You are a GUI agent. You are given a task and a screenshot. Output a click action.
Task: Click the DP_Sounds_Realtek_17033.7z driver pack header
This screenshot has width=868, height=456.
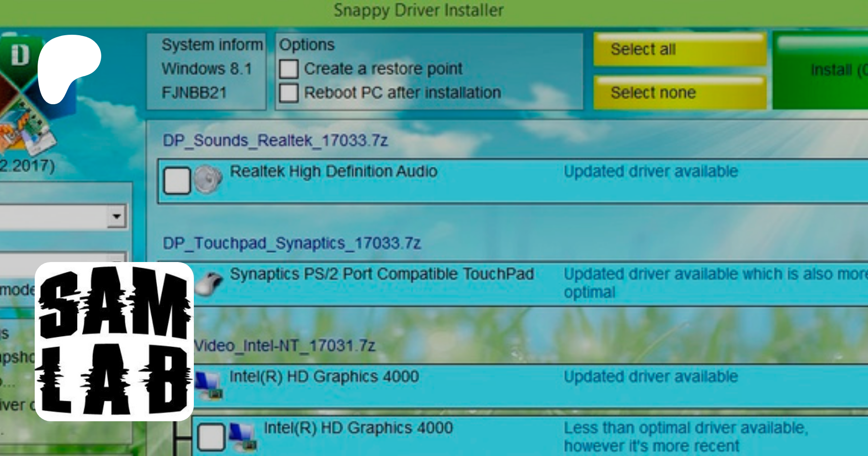tap(275, 140)
